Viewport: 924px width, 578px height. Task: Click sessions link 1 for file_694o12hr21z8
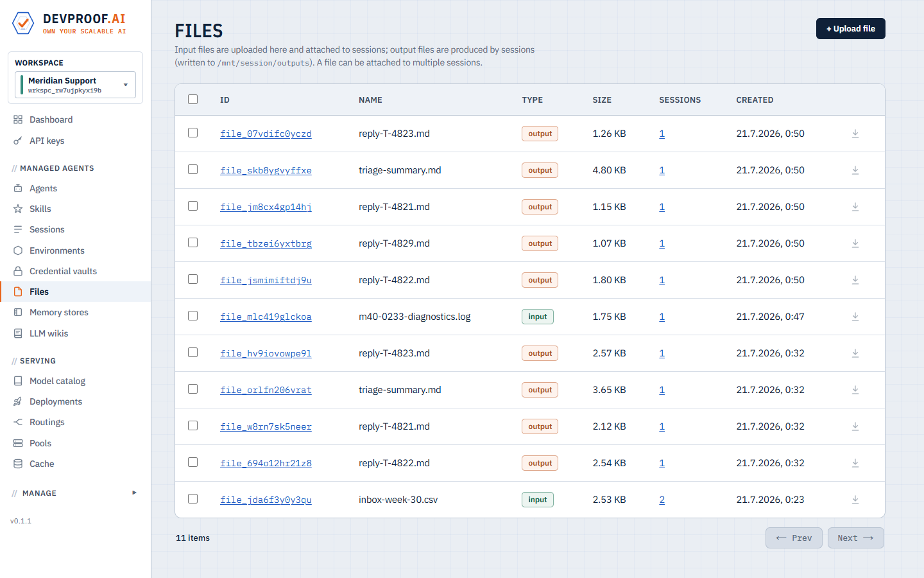[662, 463]
